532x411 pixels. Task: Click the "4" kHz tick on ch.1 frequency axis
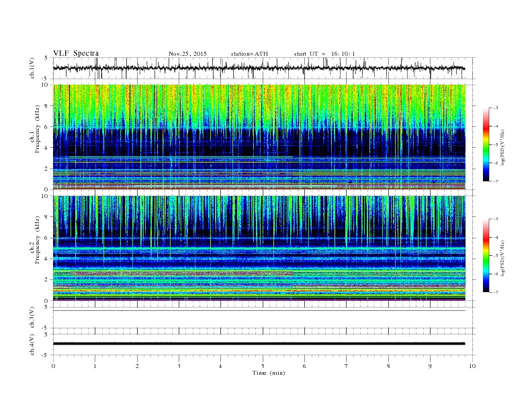tap(47, 148)
